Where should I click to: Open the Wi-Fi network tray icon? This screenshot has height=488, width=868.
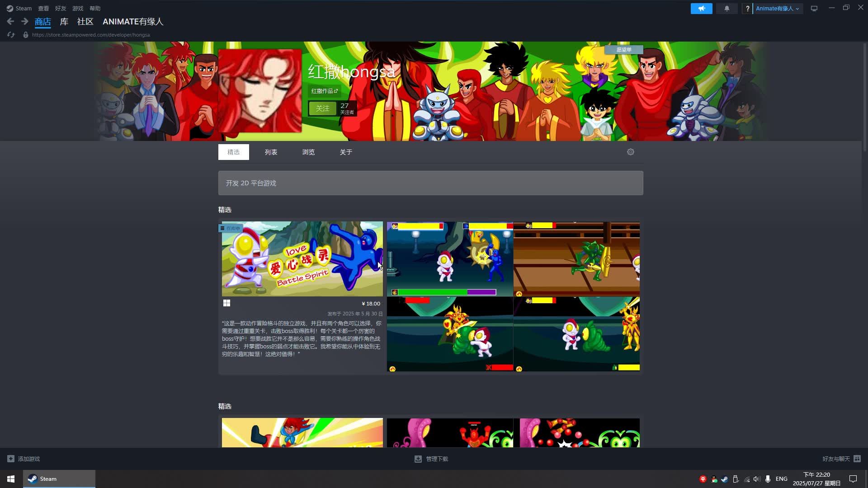coord(747,479)
